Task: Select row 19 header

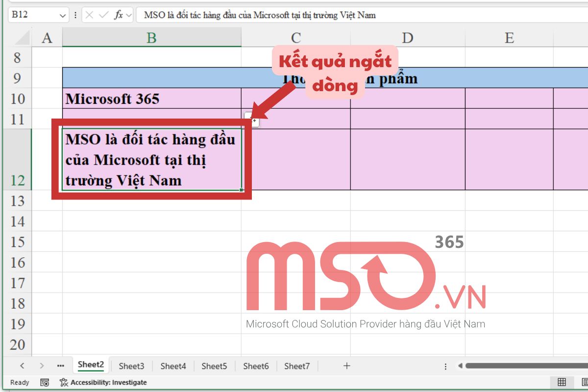Action: click(18, 324)
